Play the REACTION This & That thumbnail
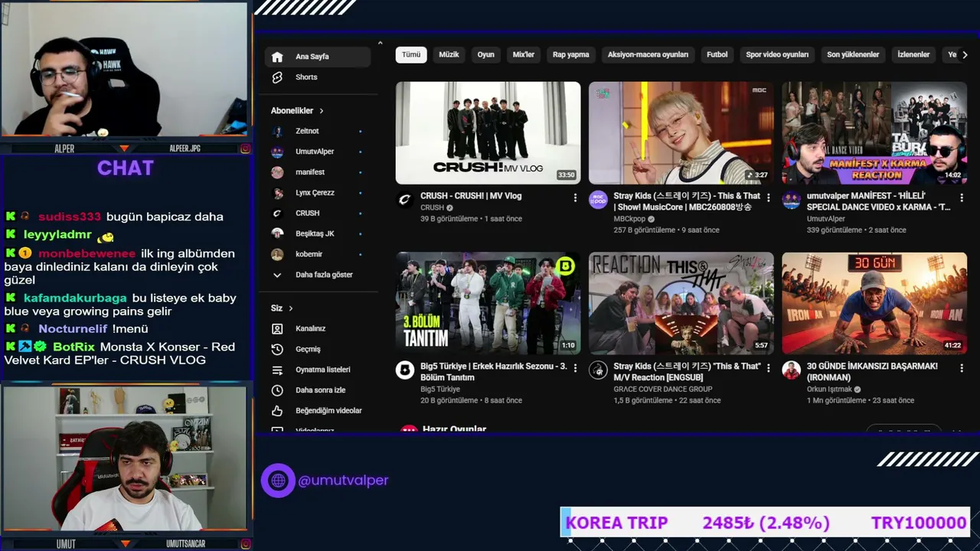The height and width of the screenshot is (551, 980). [681, 303]
